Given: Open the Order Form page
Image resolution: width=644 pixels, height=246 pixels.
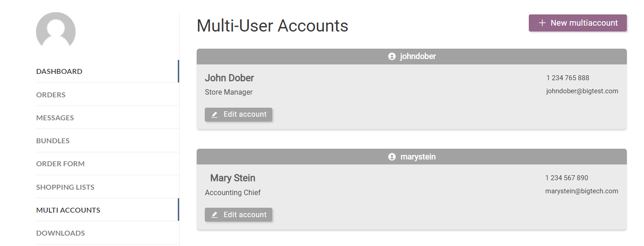Looking at the screenshot, I should [60, 164].
